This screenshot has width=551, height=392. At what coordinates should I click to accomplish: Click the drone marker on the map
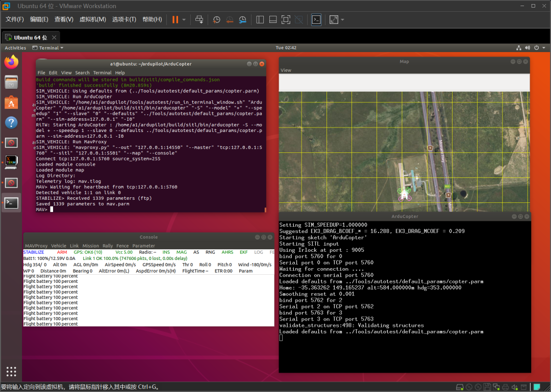tap(405, 194)
